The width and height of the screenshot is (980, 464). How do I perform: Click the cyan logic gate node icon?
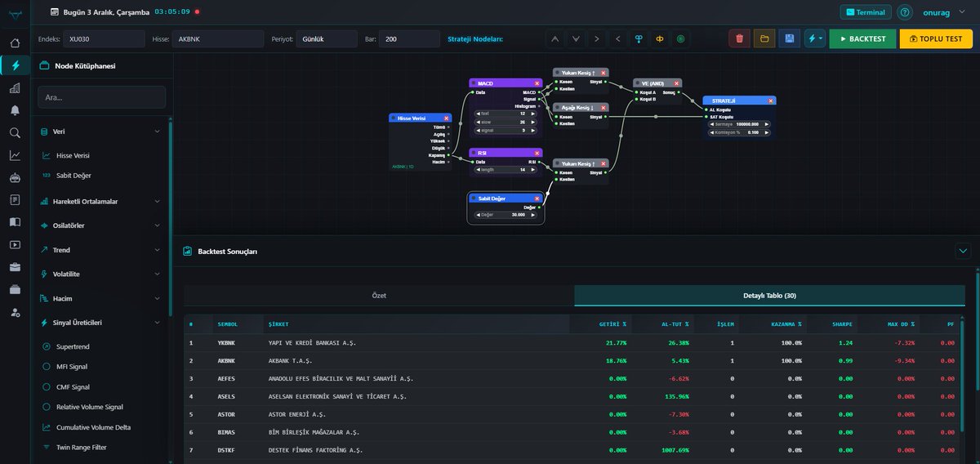tap(639, 38)
